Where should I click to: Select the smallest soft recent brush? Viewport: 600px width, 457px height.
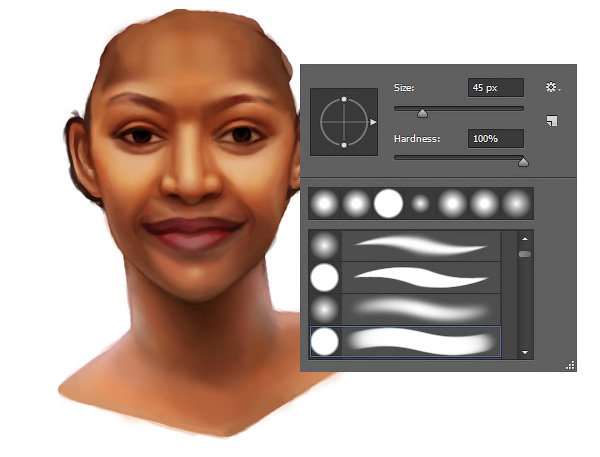[x=420, y=203]
